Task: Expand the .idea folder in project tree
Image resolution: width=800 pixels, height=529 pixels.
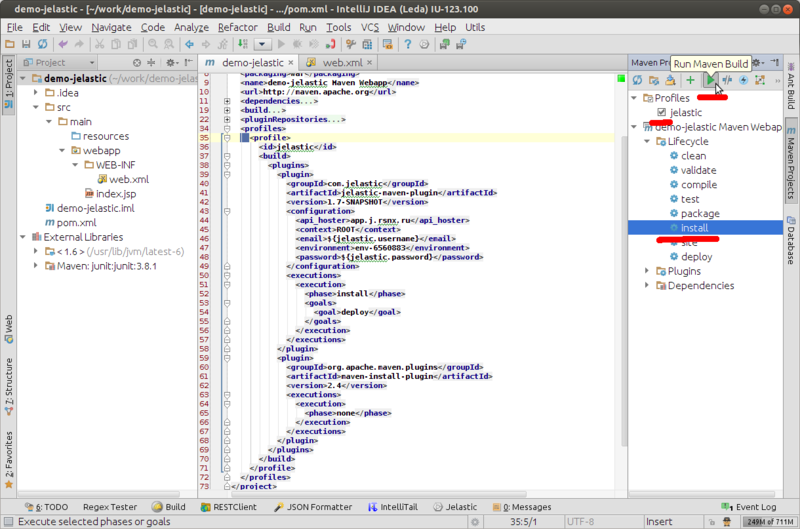Action: (36, 92)
